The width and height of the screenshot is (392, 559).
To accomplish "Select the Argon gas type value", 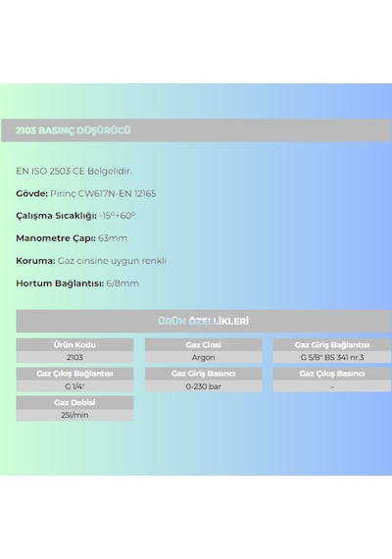I will click(x=204, y=357).
